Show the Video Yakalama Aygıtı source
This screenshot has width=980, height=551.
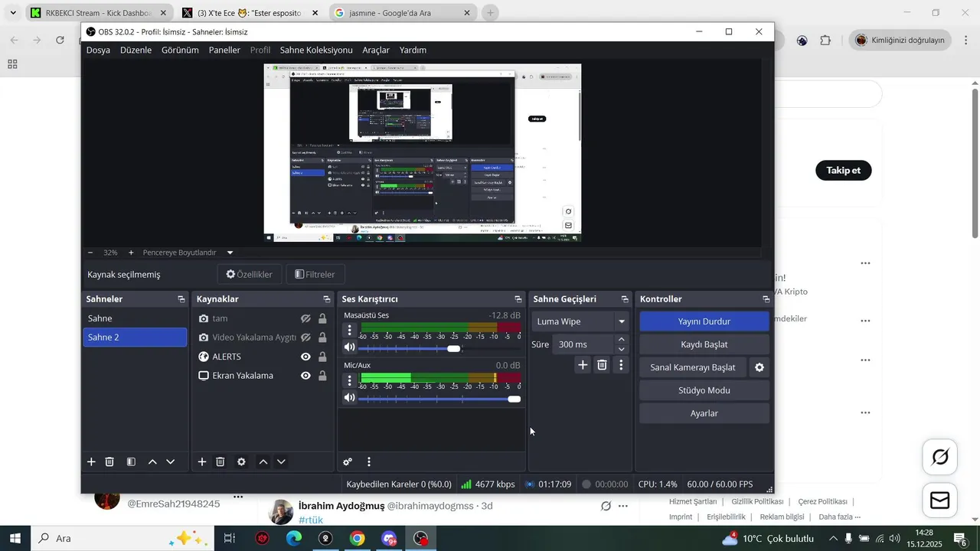305,337
